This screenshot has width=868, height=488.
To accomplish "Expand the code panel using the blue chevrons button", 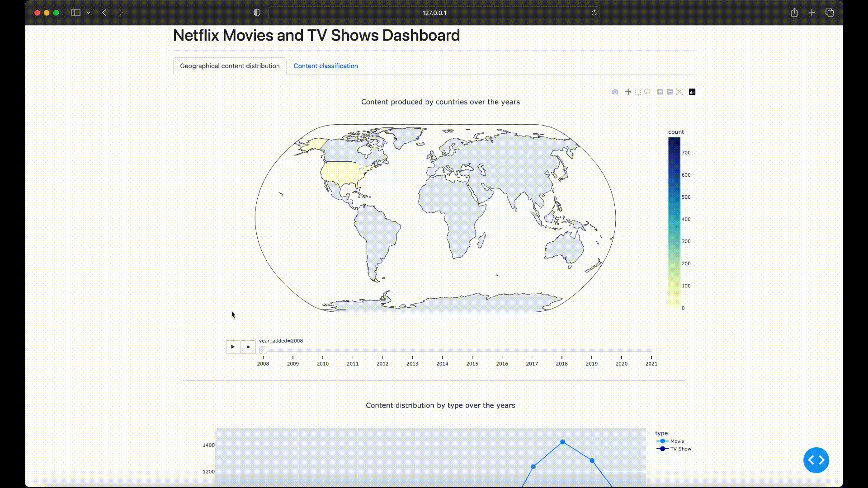I will 816,460.
